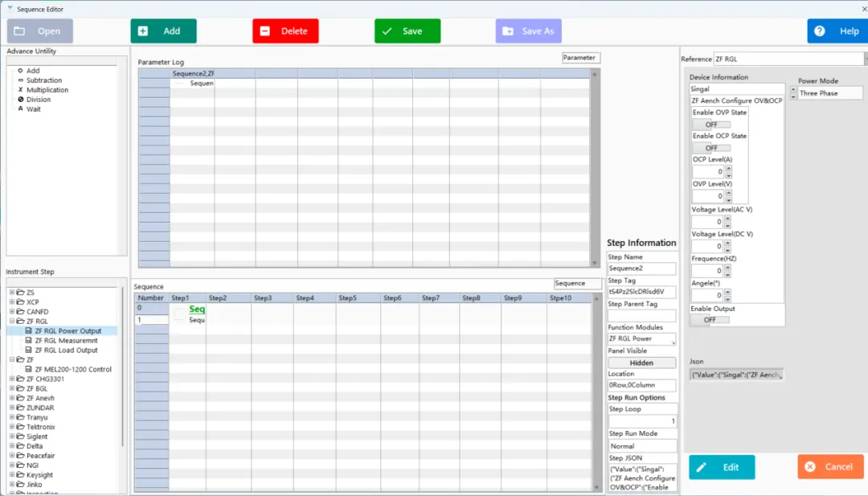Screen dimensions: 868x496
Task: Click the Frequence(HZ) value field
Action: tap(707, 271)
